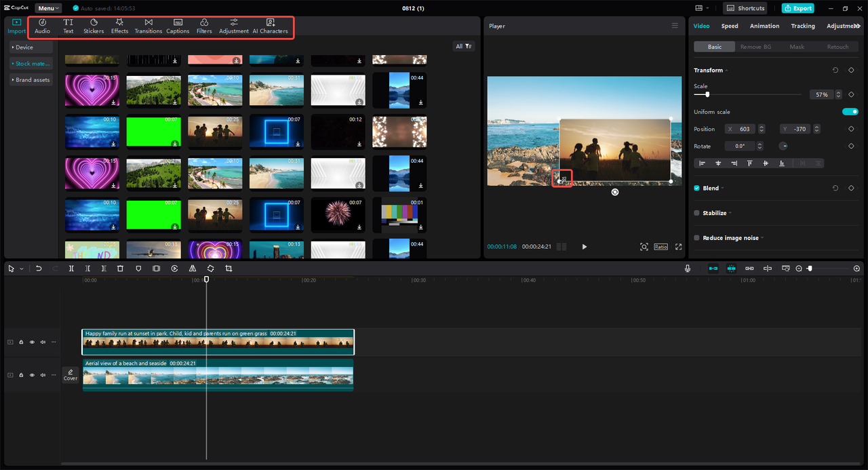Click the microphone record voiceover icon

coord(688,269)
